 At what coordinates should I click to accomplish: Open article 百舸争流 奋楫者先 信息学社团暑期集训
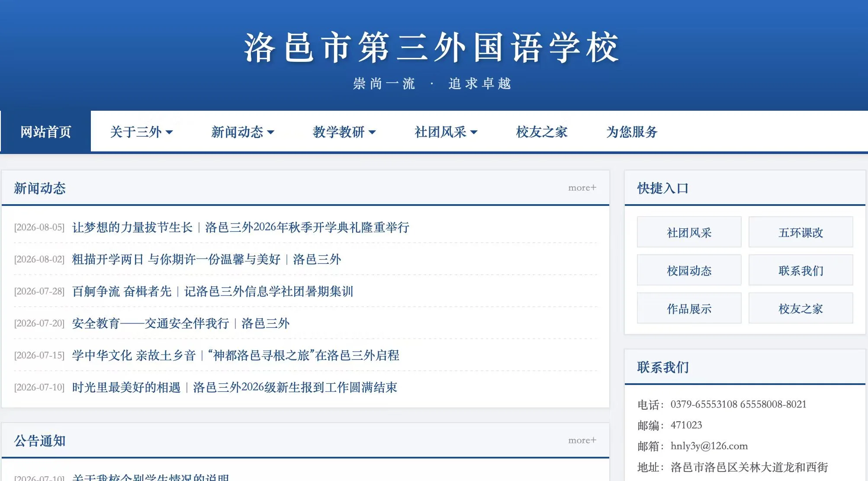click(212, 291)
